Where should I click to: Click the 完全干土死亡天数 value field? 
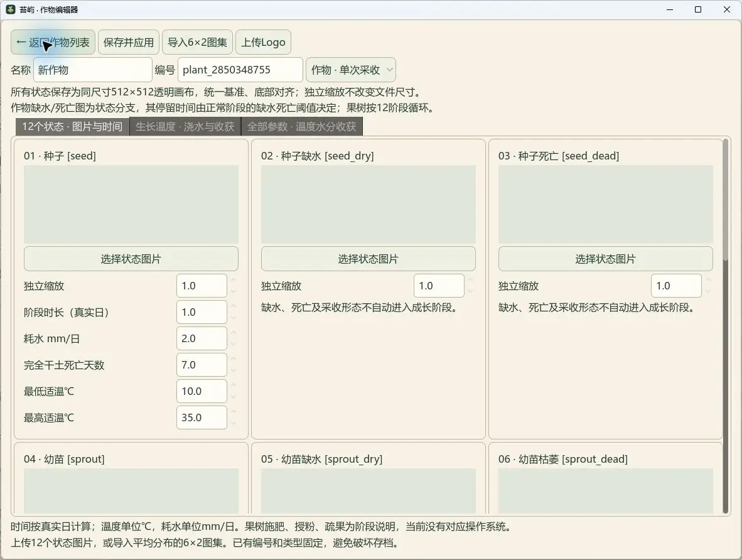tap(202, 365)
